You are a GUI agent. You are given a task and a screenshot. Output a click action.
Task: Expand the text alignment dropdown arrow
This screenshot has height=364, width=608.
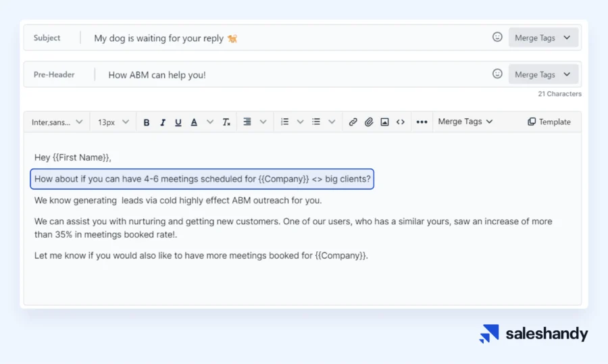point(263,122)
